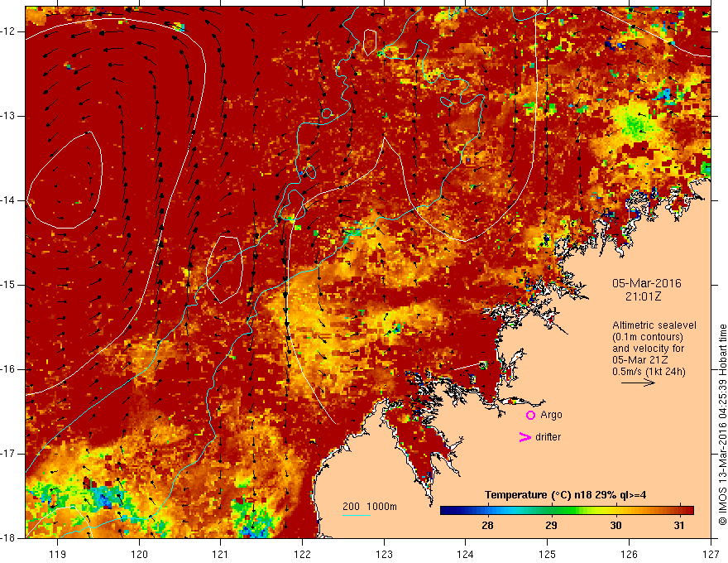728x563 pixels.
Task: Click the cyan 200m isobath legend line
Action: point(356,515)
